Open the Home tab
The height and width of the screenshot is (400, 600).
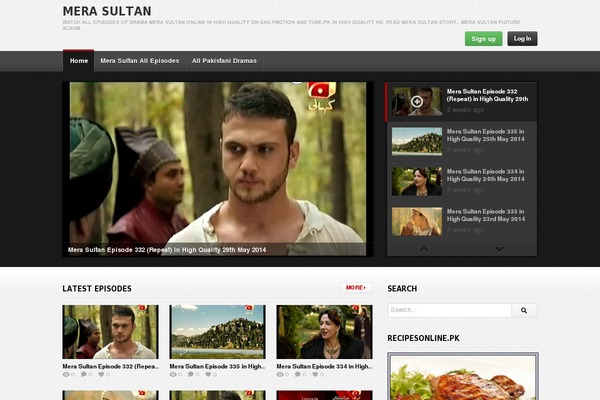(79, 61)
